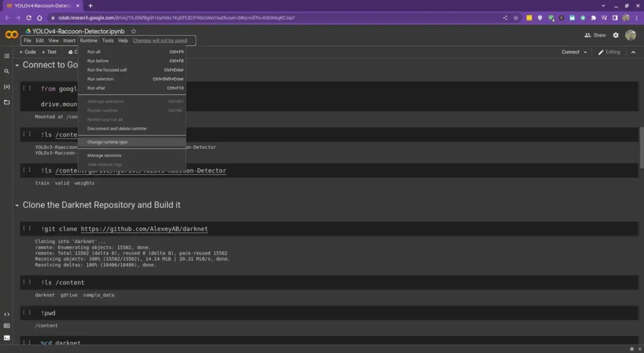Open the table of contents sidebar icon
Viewport: 644px width, 353px height.
(6, 56)
